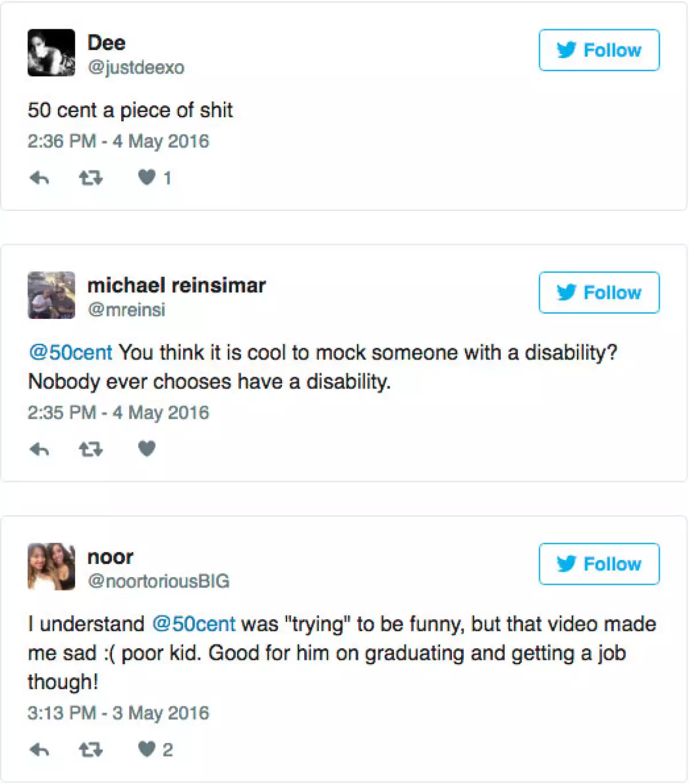Follow Dee @justdeexo

599,50
